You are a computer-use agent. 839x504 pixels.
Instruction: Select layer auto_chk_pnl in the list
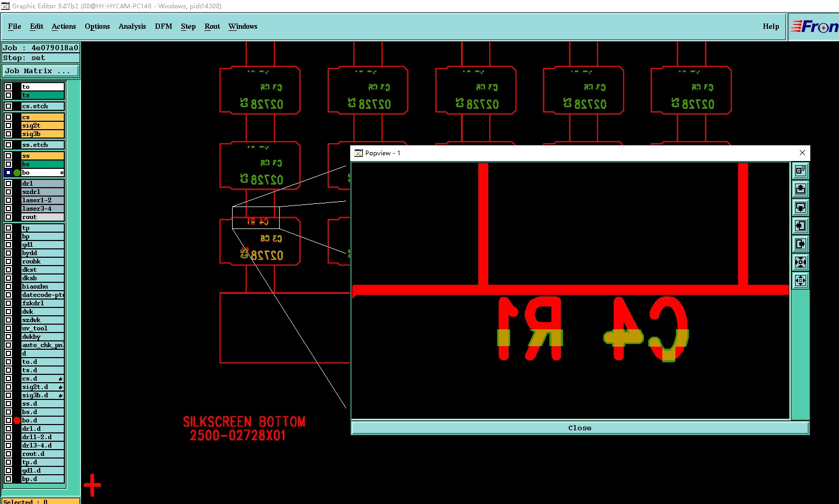tap(42, 345)
